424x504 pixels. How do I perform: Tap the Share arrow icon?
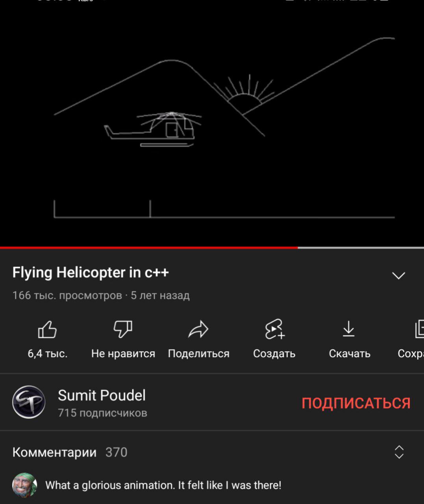198,330
